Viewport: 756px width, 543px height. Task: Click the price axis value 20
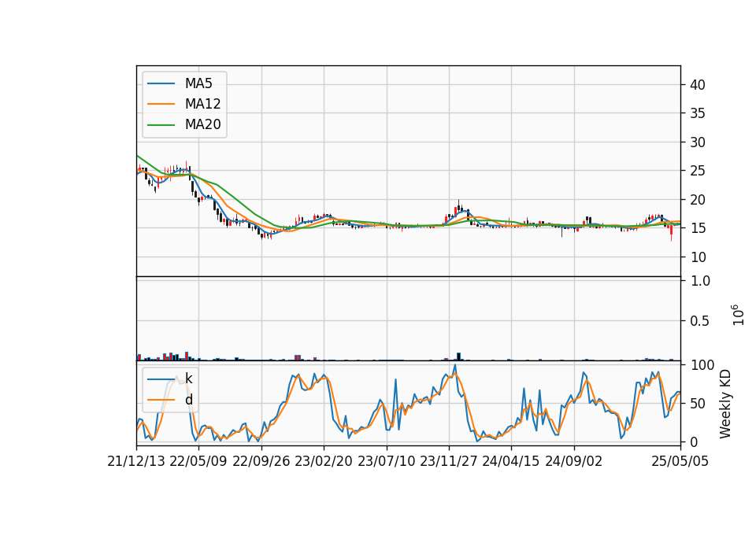(x=698, y=200)
